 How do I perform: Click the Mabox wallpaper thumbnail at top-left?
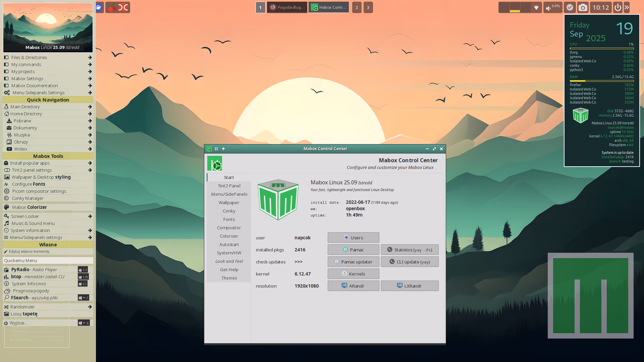[48, 27]
